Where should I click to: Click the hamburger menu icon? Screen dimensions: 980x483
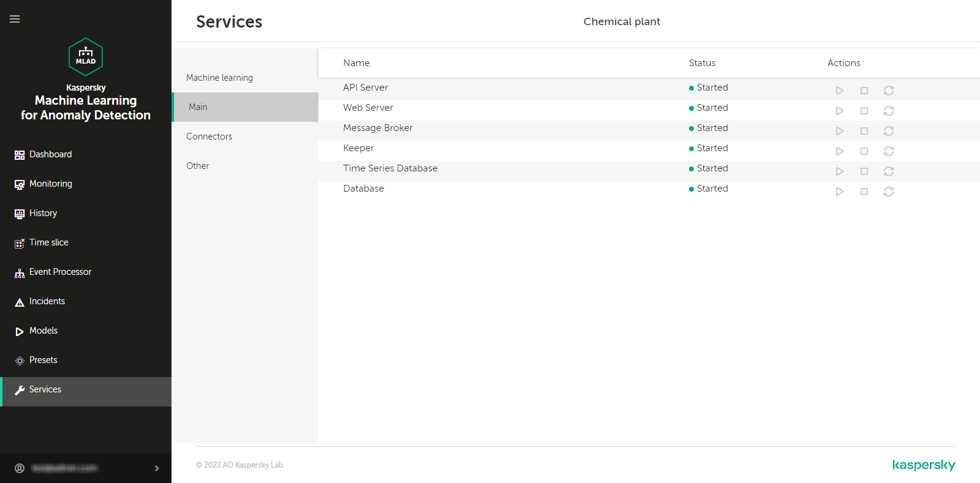click(15, 19)
